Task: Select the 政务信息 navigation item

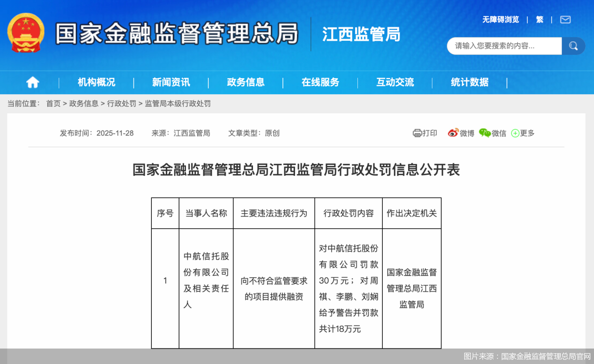Action: tap(245, 82)
